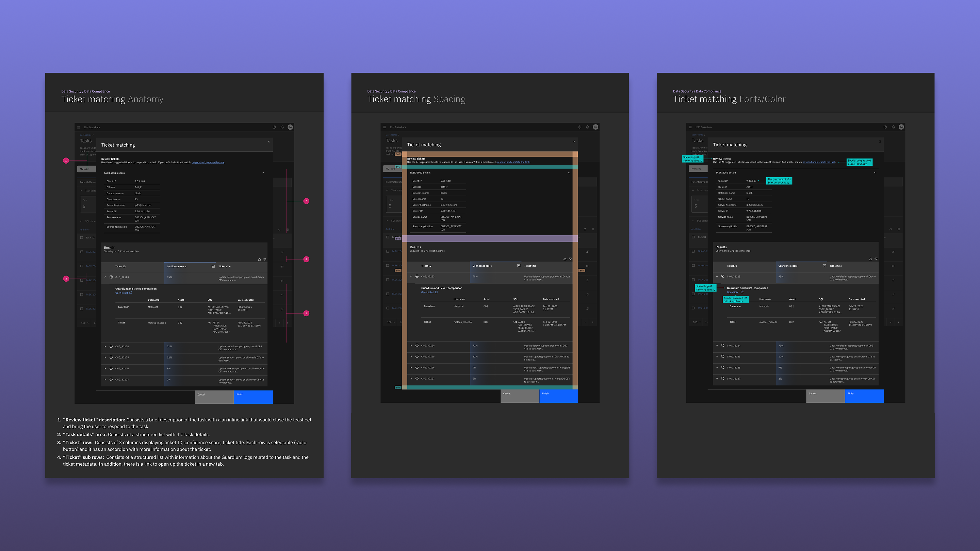Click the AI label icon in Fonts/Color's Confidence score header
Viewport: 980px width, 551px height.
click(824, 266)
